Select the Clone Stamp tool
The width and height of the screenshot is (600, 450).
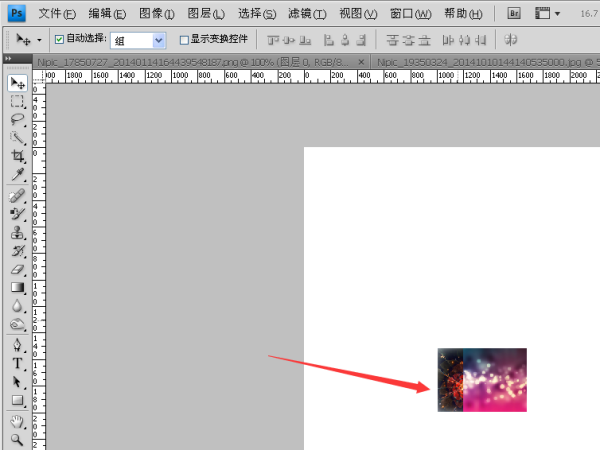coord(17,233)
